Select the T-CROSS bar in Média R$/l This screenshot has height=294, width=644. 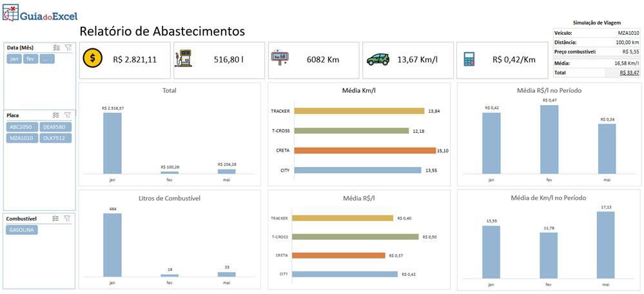point(356,237)
